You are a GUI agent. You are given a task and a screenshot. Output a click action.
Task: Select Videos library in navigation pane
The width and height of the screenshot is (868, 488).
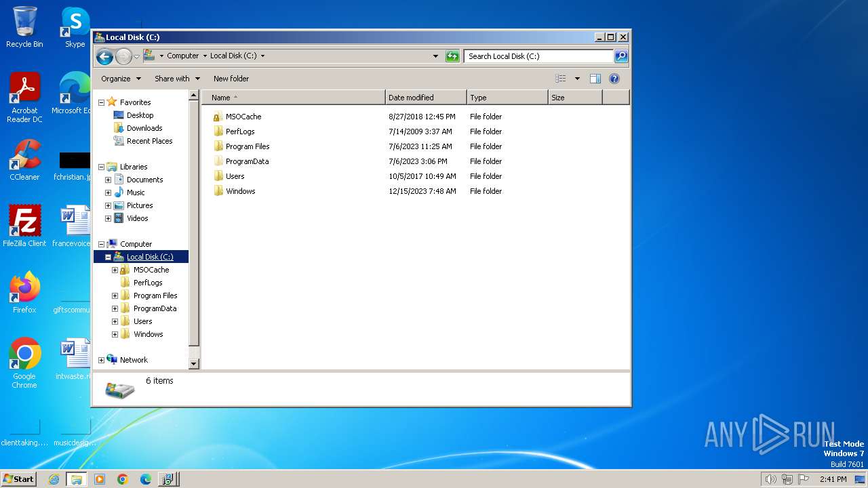click(x=137, y=218)
